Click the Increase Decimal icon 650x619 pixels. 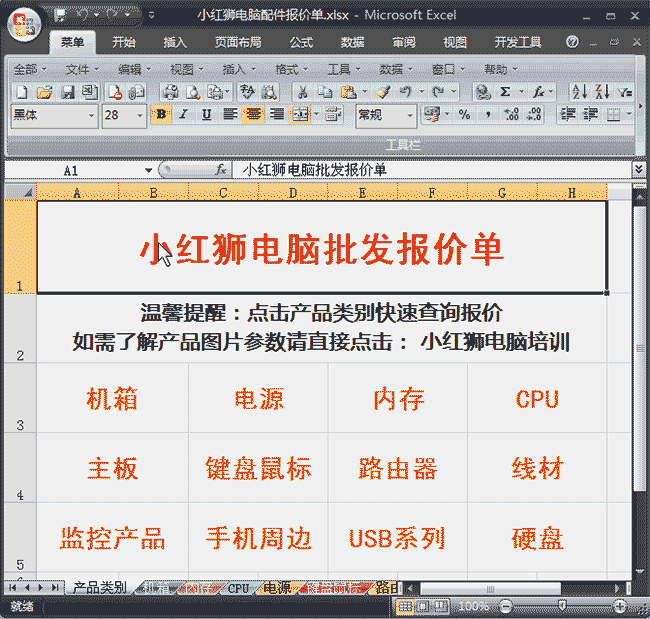(511, 114)
